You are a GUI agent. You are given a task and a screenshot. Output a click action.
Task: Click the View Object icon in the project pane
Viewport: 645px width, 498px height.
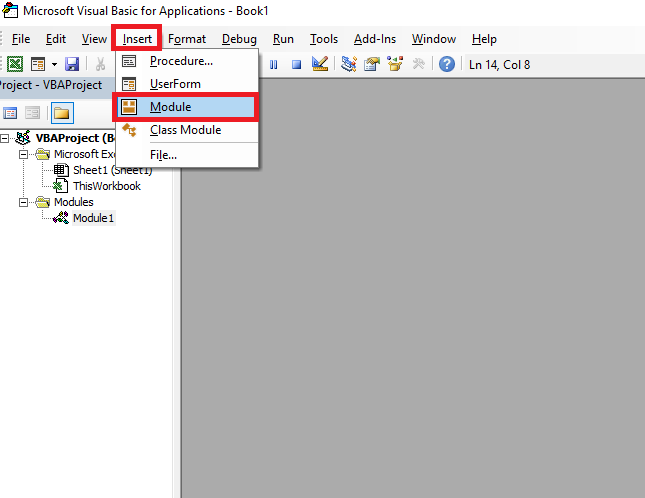point(32,113)
